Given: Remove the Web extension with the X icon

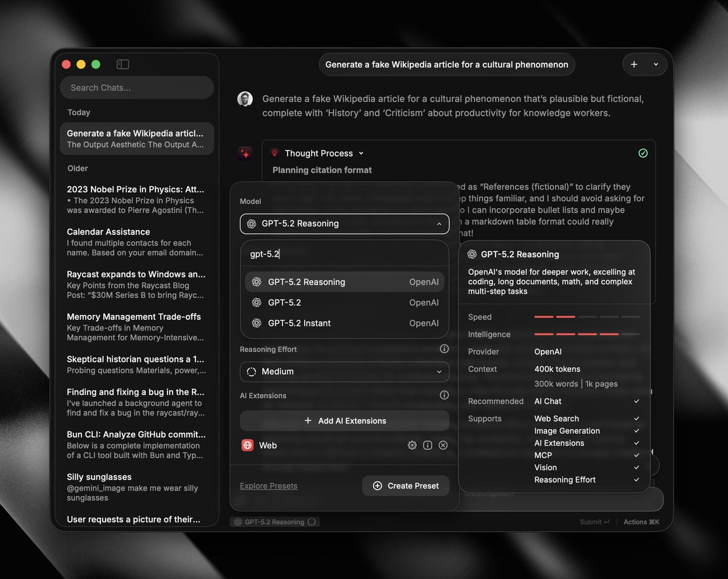Looking at the screenshot, I should (443, 445).
